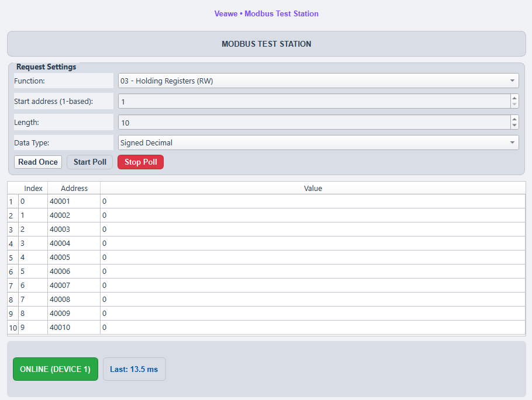The width and height of the screenshot is (532, 400).
Task: Click the Length down stepper arrow
Action: pos(514,125)
